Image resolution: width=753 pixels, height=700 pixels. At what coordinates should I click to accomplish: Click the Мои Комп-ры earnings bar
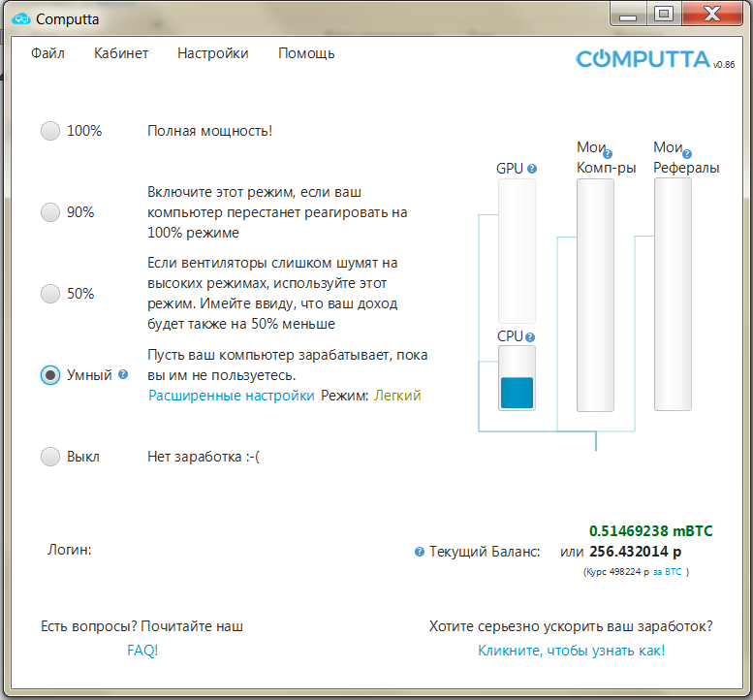click(x=595, y=295)
